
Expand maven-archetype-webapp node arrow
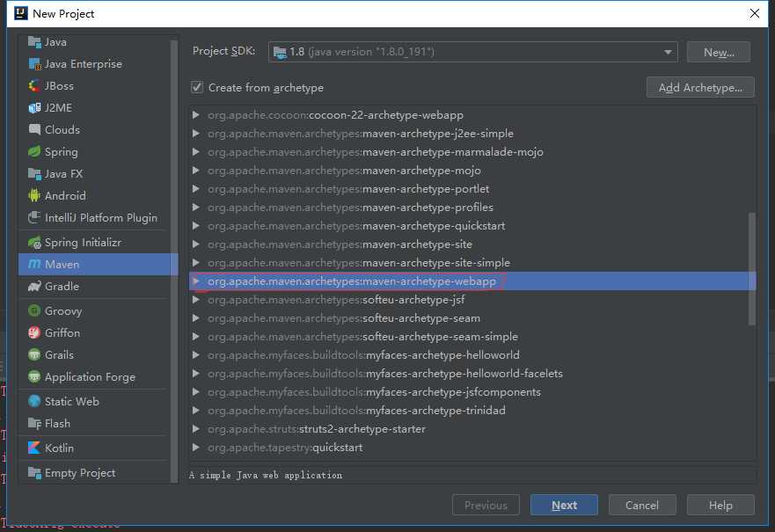point(195,281)
